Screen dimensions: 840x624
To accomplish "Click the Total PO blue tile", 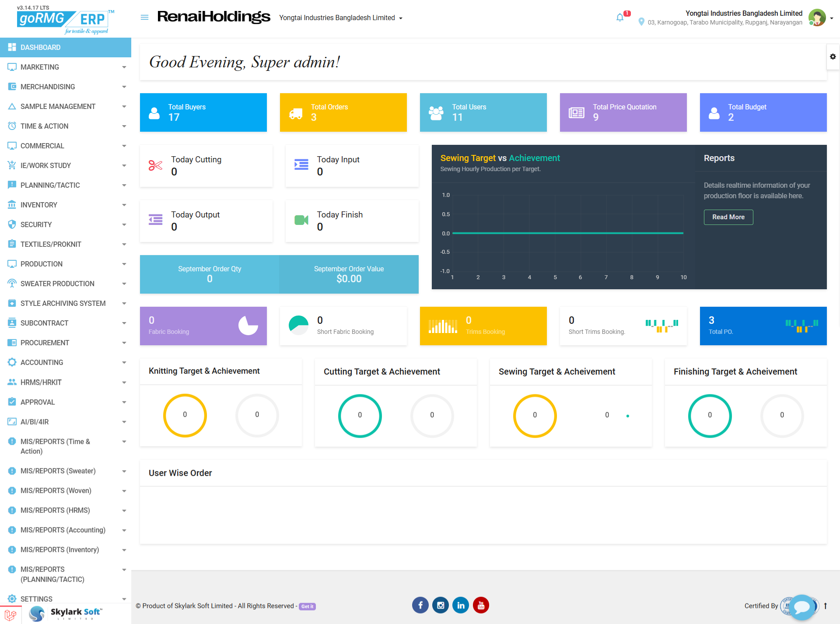I will (763, 326).
